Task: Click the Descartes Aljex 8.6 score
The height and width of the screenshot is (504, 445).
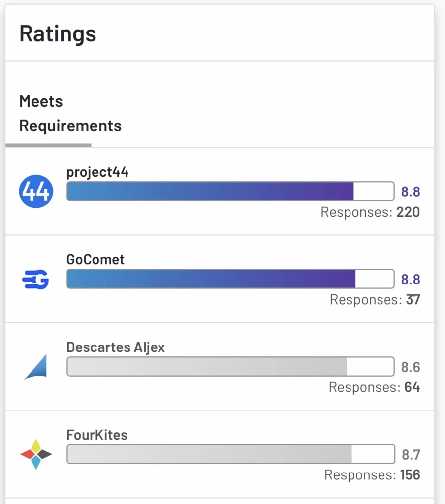Action: 411,367
